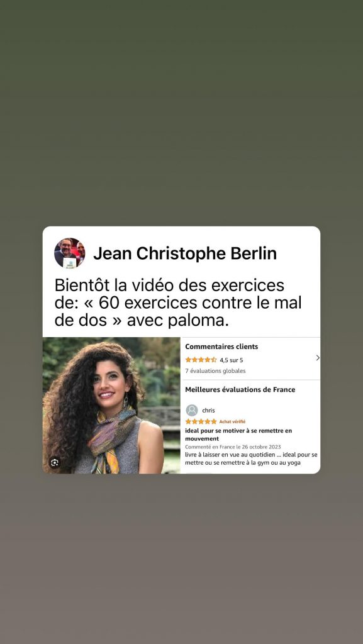
Task: Tap the visual search lens icon on photo
Action: (55, 462)
